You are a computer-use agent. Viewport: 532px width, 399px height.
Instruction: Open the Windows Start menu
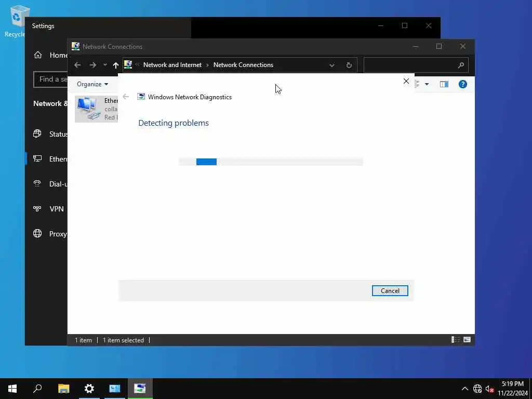12,389
